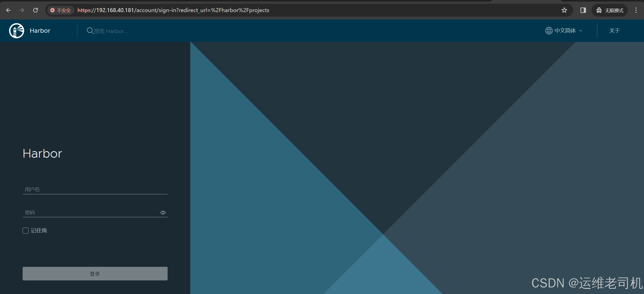Click the 记住我 label text

pos(39,231)
